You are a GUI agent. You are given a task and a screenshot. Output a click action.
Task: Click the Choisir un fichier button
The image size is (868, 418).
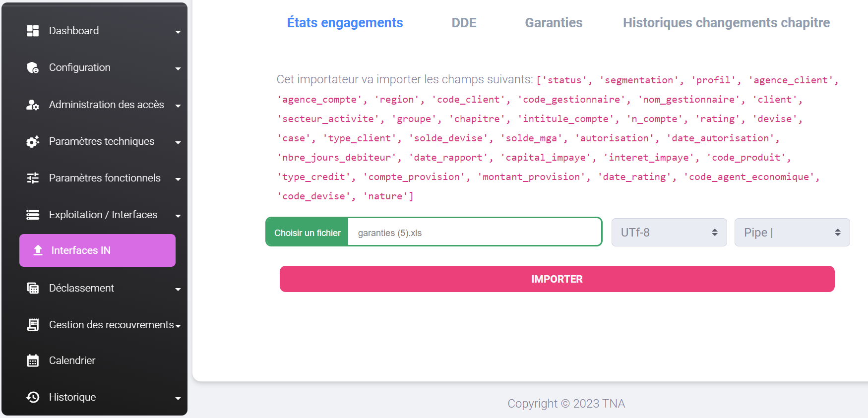[x=308, y=233]
